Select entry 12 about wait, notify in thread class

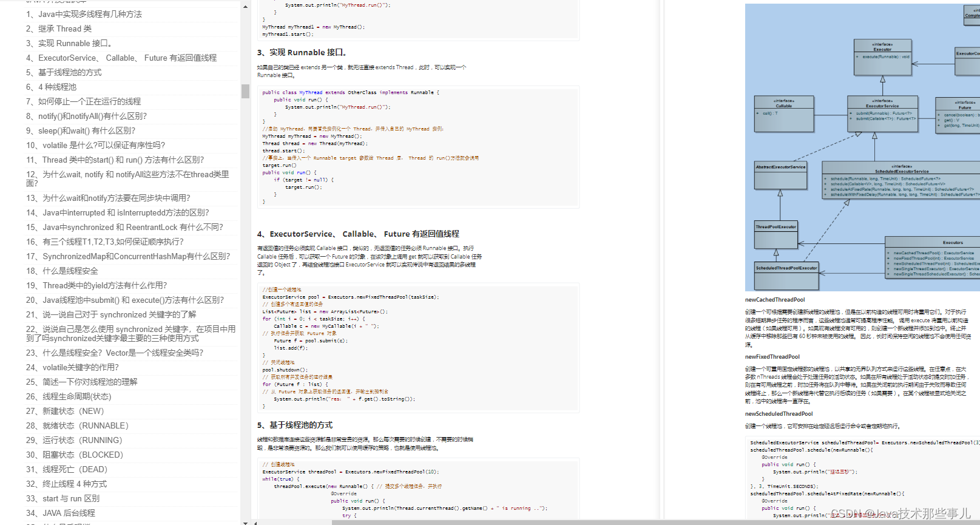127,178
